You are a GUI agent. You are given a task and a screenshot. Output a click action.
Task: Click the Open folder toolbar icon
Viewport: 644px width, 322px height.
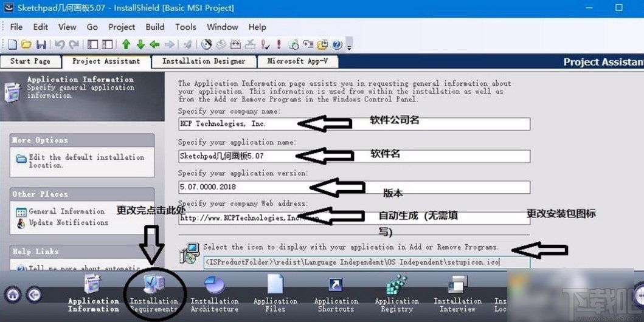tap(26, 44)
